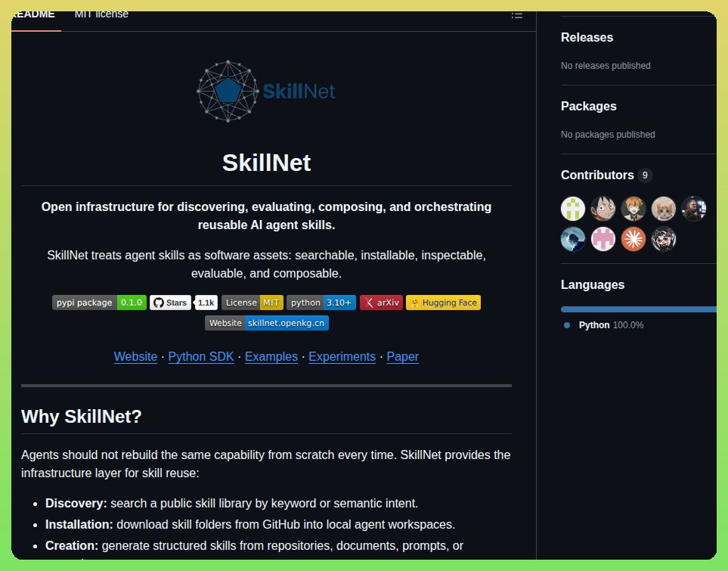Click 'No packages published' text
This screenshot has height=571, width=728.
[x=608, y=135]
